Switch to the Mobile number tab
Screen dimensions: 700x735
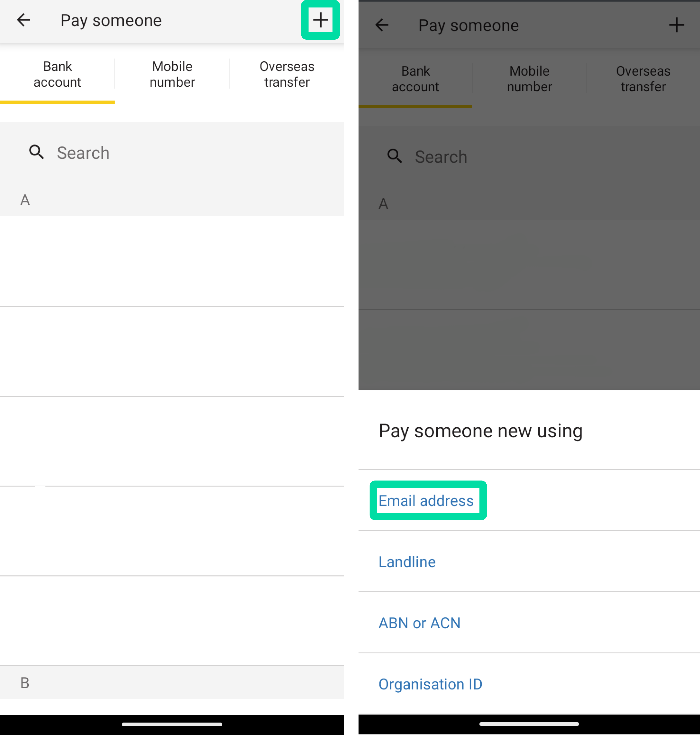(172, 74)
